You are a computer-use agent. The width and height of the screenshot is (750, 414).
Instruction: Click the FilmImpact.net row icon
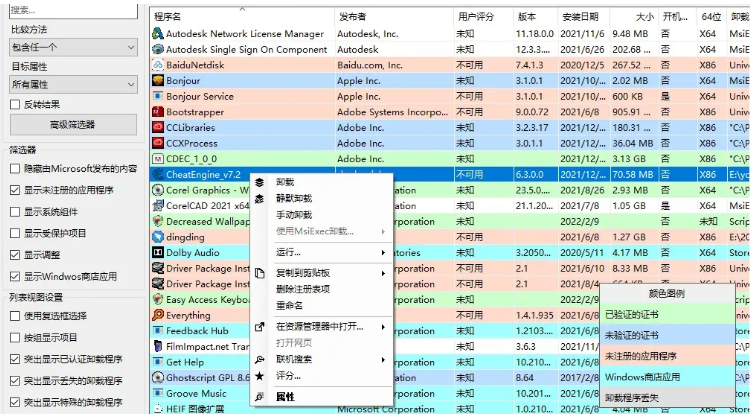(157, 346)
